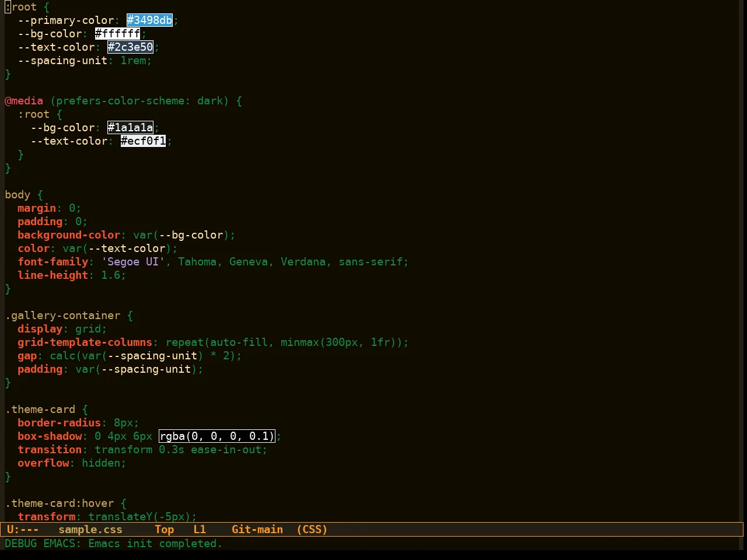Screen dimensions: 747x560
Task: Click the padding property in .gallery-container
Action: coord(40,369)
